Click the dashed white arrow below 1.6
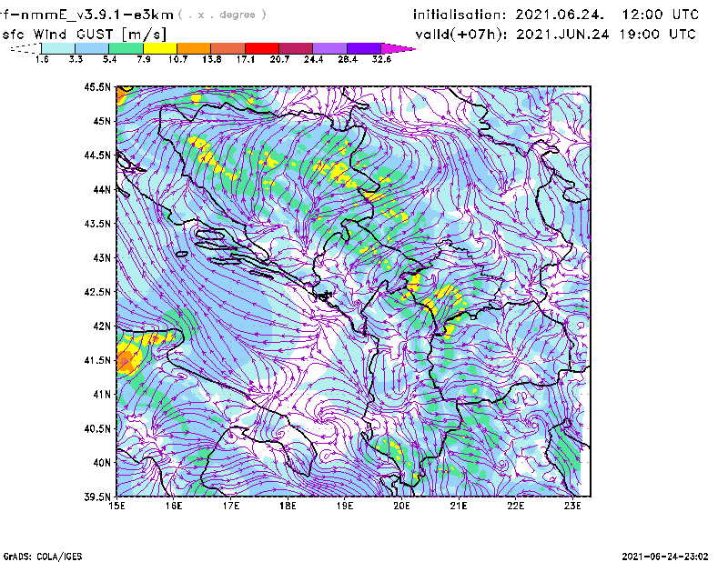This screenshot has height=562, width=728. [25, 48]
